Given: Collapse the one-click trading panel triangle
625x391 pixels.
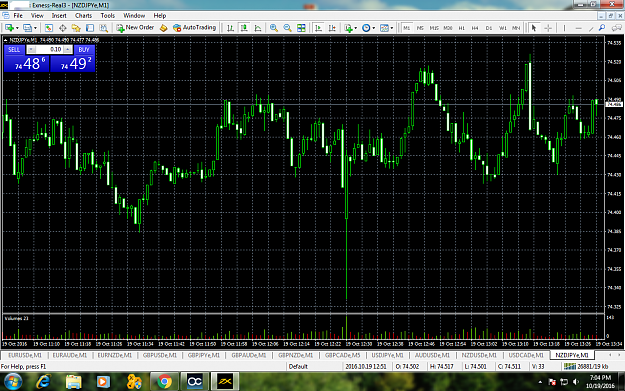Looking at the screenshot, I should (x=5, y=40).
